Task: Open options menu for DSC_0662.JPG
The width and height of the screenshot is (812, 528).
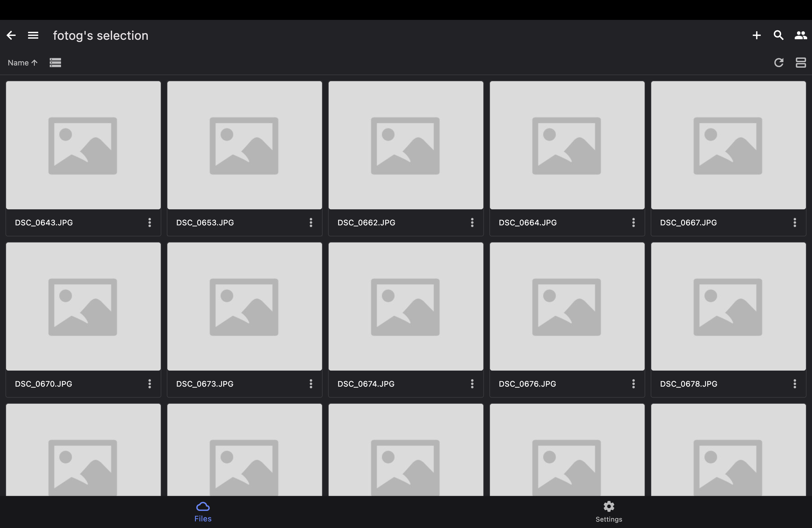Action: [472, 222]
